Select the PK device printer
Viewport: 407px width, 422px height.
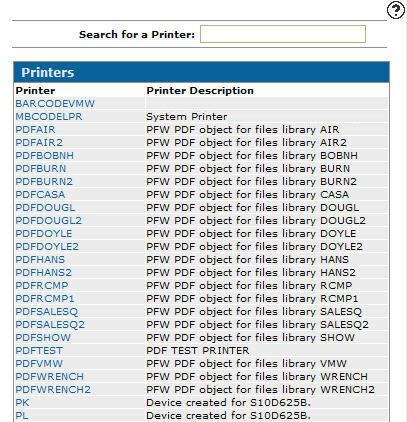22,403
